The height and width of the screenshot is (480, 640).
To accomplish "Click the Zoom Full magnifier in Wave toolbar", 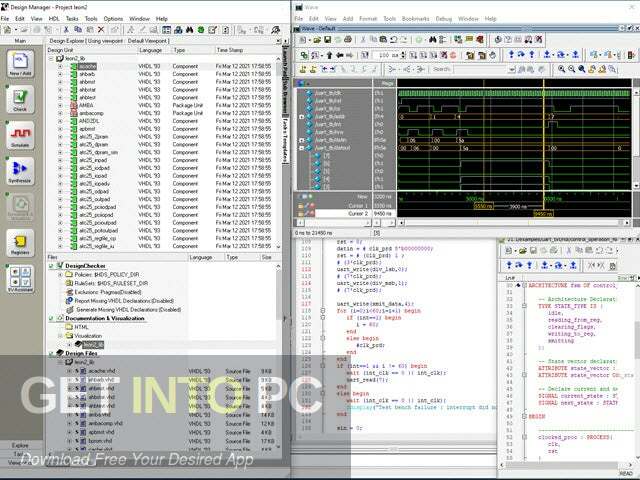I will (582, 69).
